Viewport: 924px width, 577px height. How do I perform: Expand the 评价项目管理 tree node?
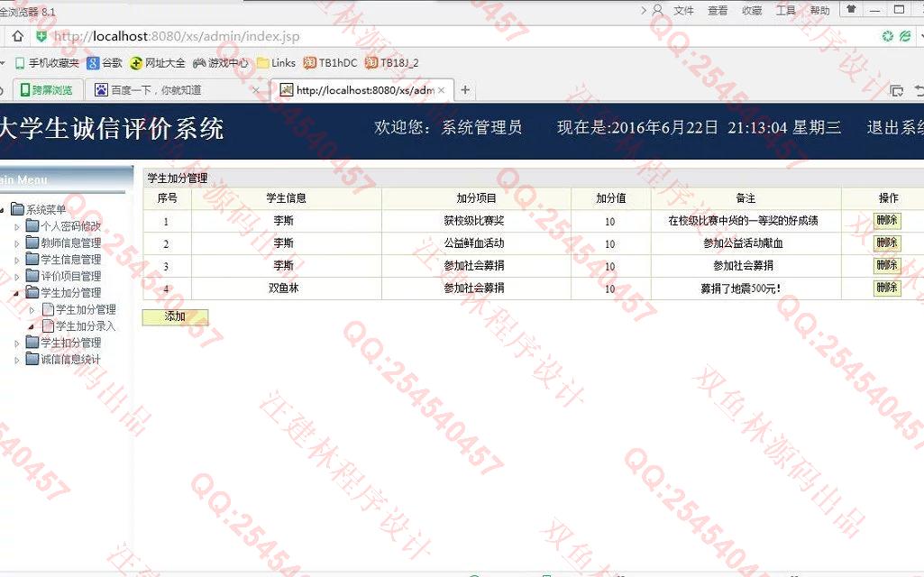(17, 276)
